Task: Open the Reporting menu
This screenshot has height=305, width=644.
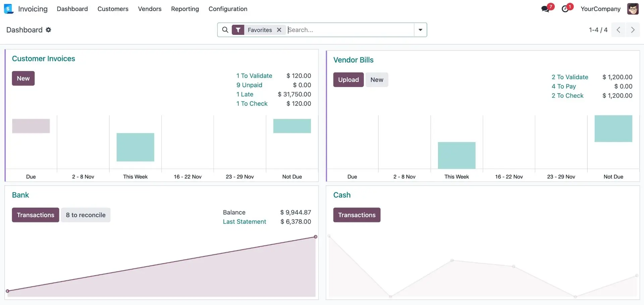Action: tap(185, 9)
